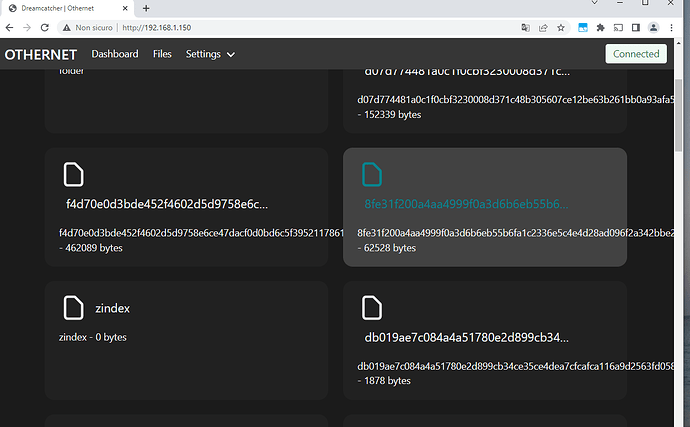Click the Non sicuro warning icon
This screenshot has height=427, width=690.
pyautogui.click(x=66, y=28)
